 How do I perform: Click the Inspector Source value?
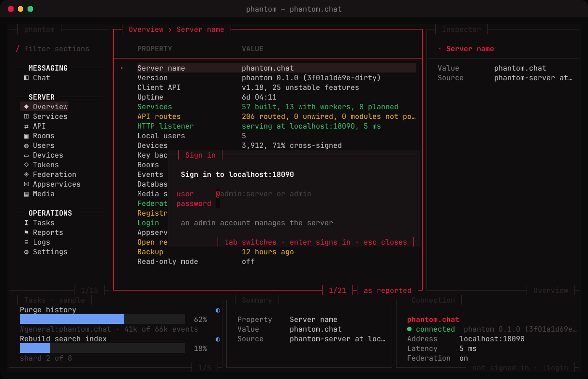[x=533, y=78]
